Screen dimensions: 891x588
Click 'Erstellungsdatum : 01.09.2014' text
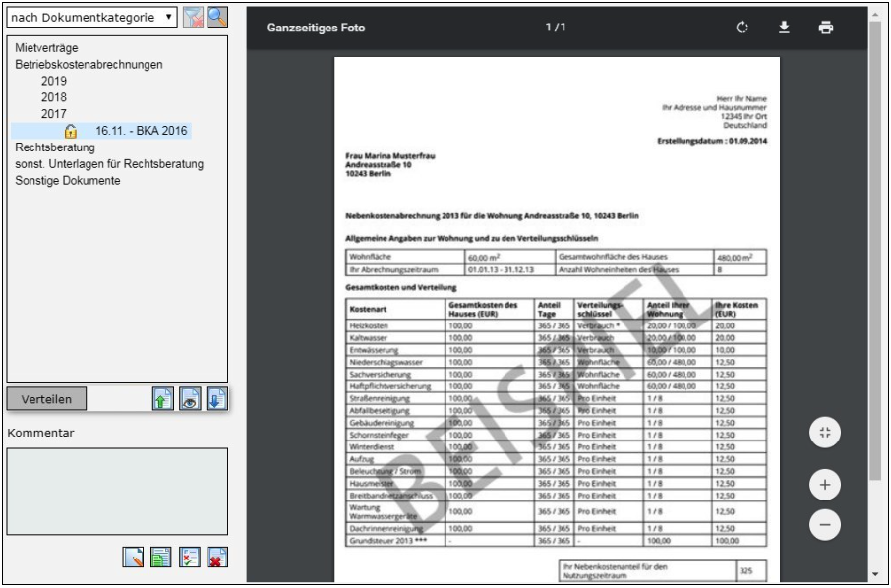(712, 141)
